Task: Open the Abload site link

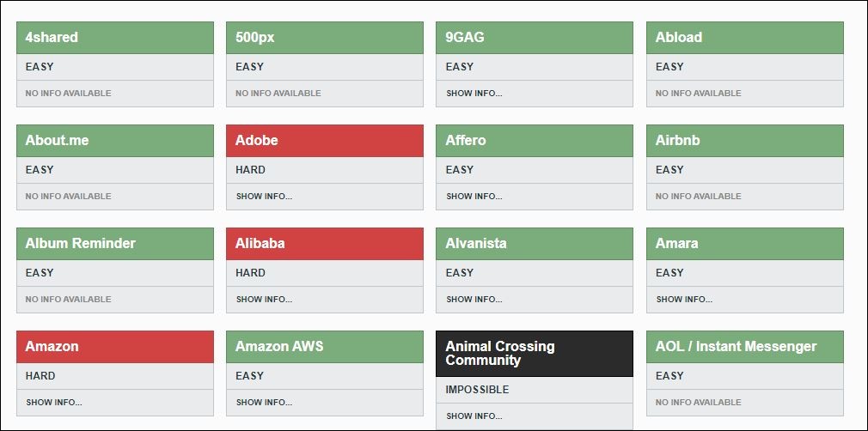Action: [679, 38]
